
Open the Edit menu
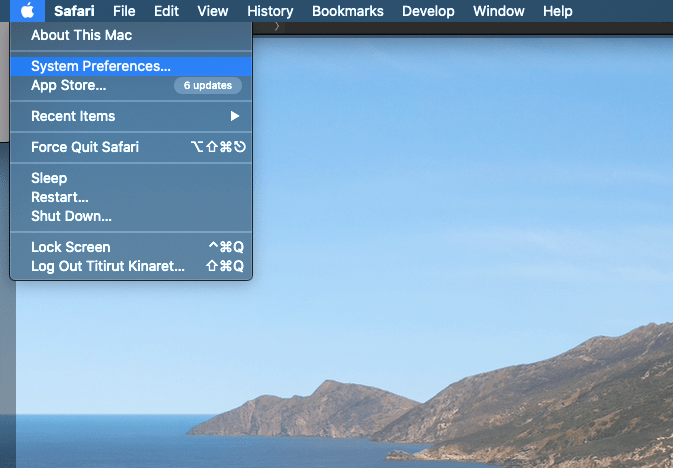[x=166, y=11]
